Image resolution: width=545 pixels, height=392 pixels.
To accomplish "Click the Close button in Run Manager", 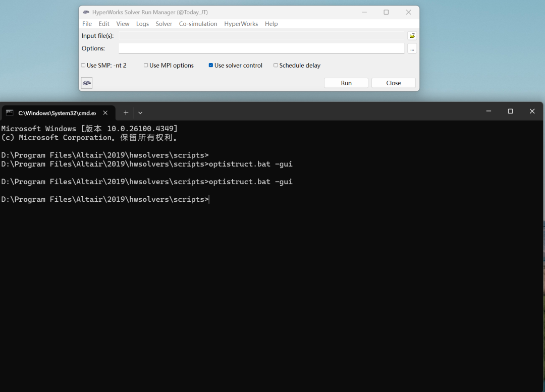I will click(394, 83).
